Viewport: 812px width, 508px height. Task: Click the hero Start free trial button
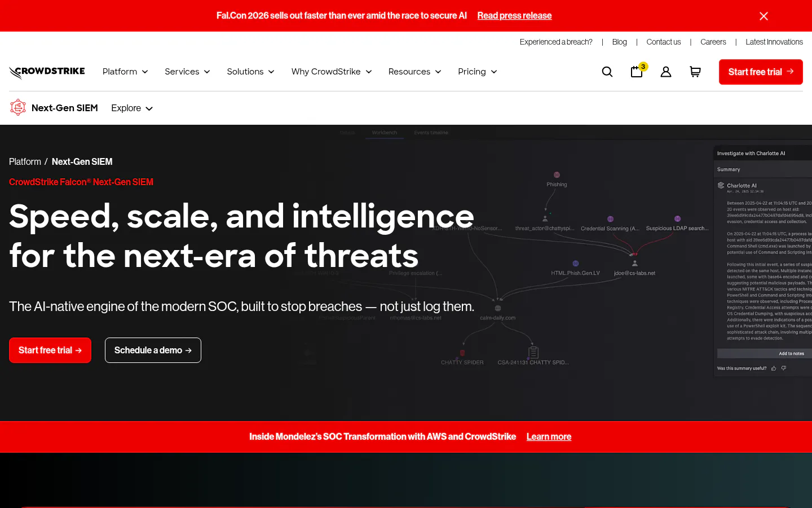coord(50,350)
